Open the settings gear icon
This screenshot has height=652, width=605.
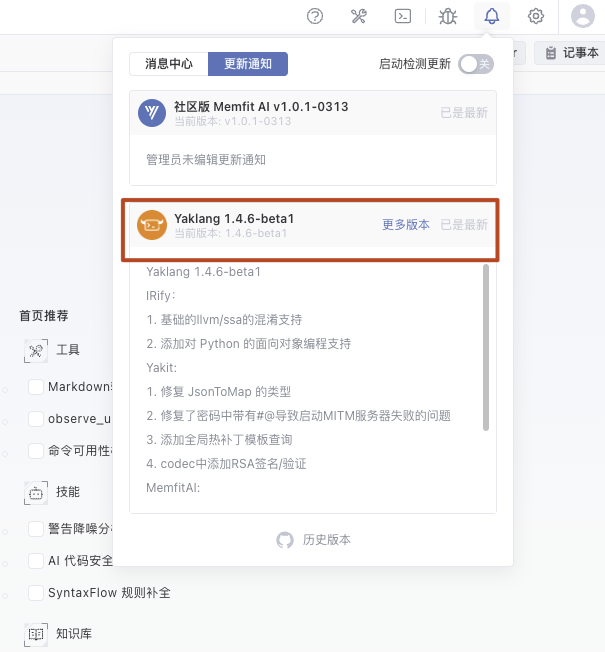coord(536,16)
